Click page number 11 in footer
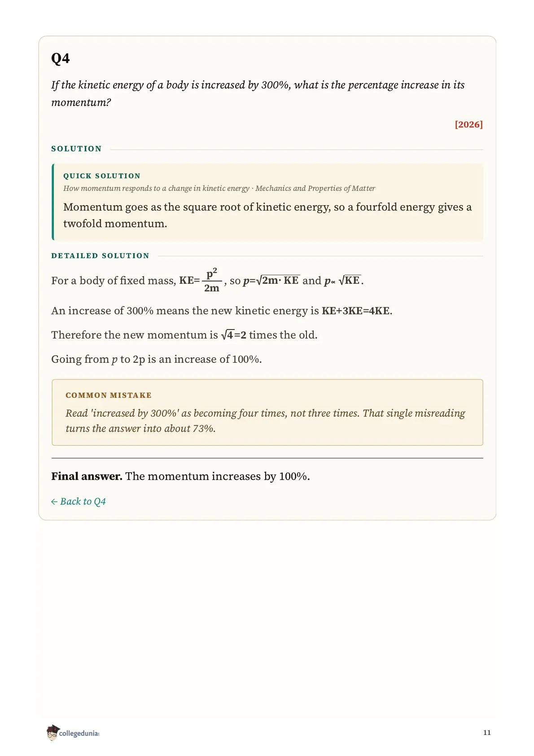The image size is (534, 756). coord(487,733)
